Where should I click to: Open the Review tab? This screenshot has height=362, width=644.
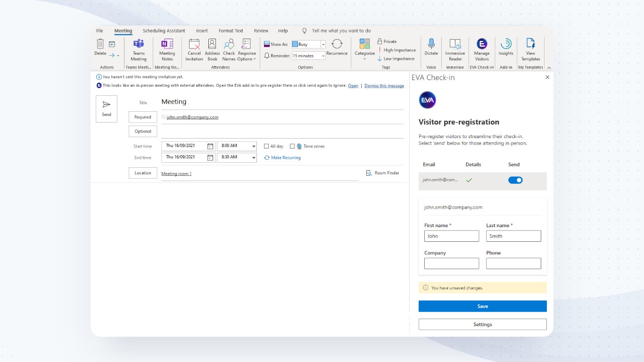click(261, 31)
